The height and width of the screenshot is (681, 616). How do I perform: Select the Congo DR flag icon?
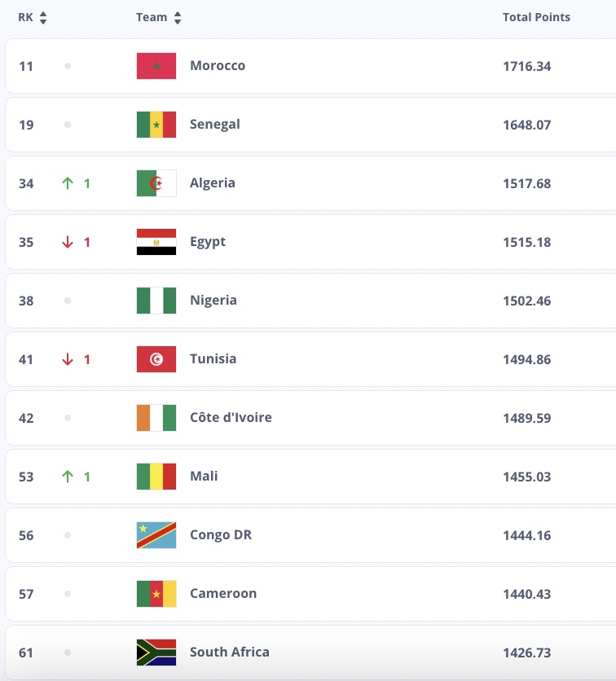point(156,535)
